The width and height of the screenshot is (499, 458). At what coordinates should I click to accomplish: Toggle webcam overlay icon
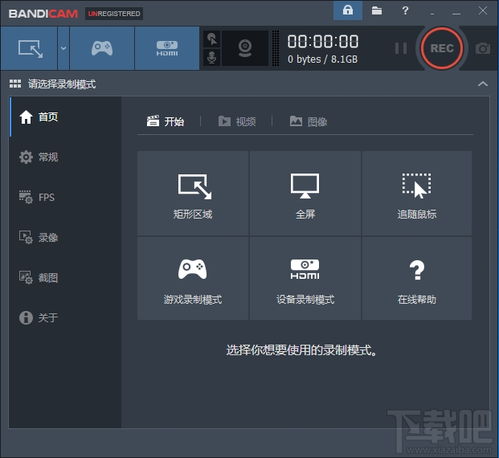click(245, 48)
